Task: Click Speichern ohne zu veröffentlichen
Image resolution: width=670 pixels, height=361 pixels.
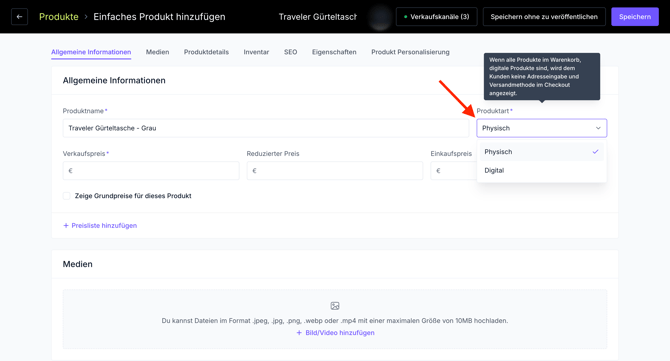Action: (x=544, y=17)
